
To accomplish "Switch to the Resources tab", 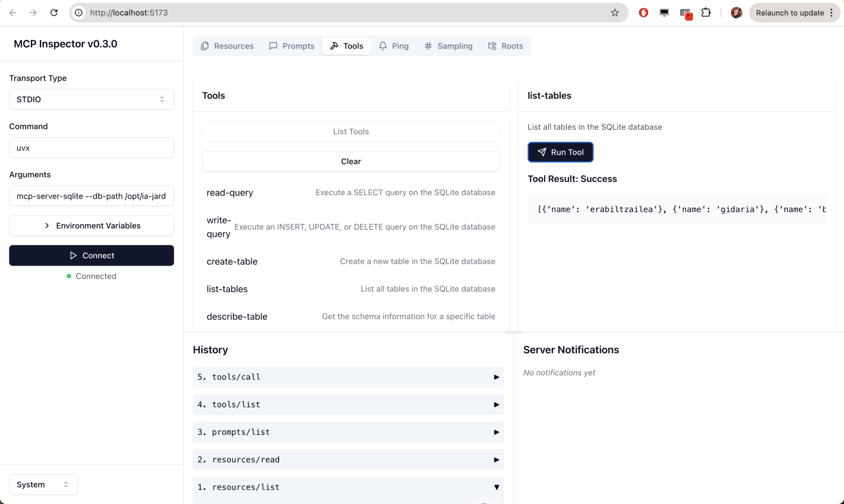I will coord(227,46).
